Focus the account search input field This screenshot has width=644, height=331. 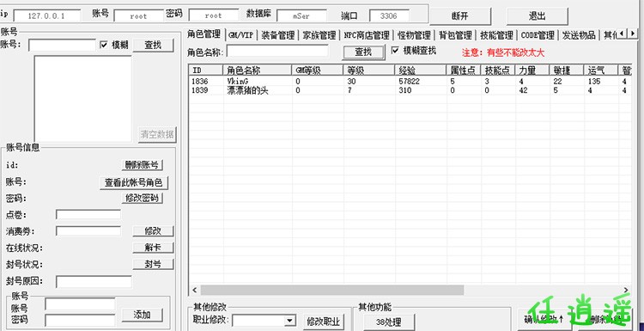click(x=62, y=46)
